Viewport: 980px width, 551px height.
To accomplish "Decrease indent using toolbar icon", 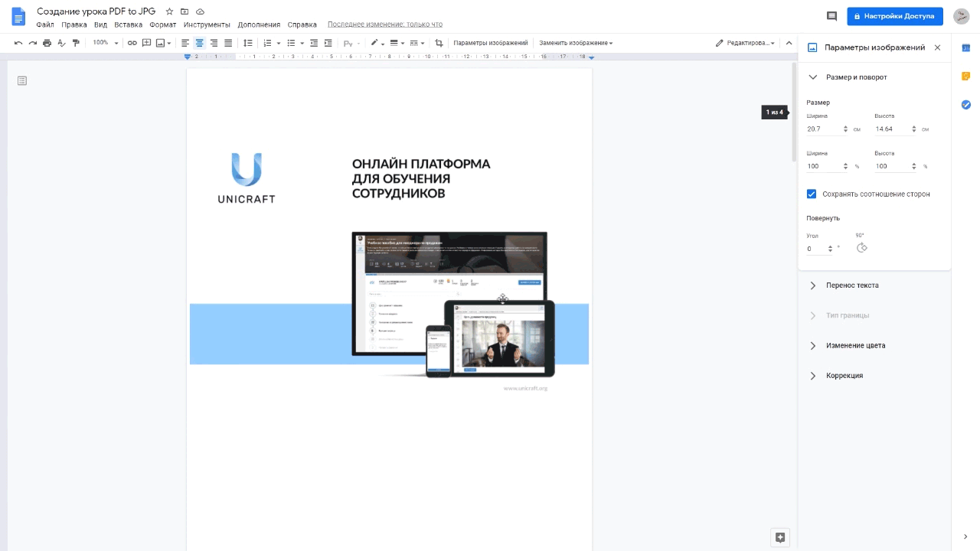I will 314,43.
